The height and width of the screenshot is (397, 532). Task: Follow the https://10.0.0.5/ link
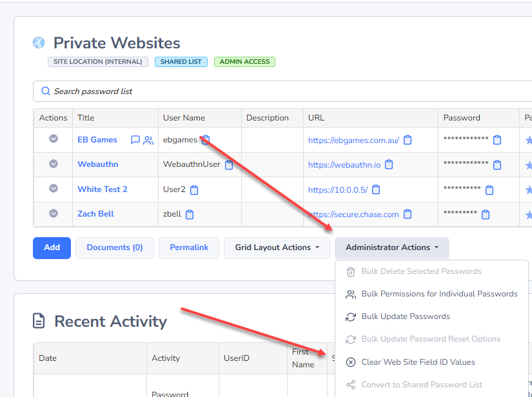338,190
